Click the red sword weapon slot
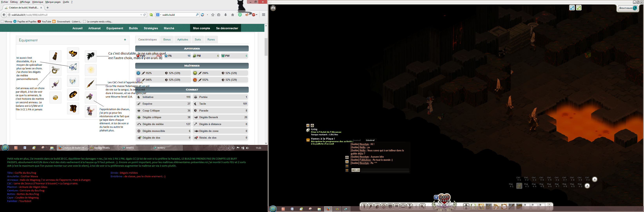This screenshot has height=212, width=644. [91, 84]
